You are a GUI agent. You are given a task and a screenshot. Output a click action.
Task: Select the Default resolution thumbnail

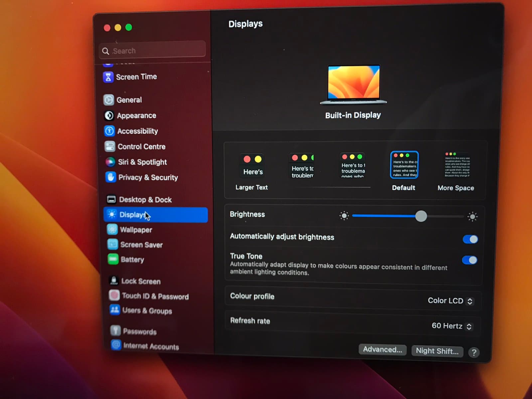(x=404, y=165)
